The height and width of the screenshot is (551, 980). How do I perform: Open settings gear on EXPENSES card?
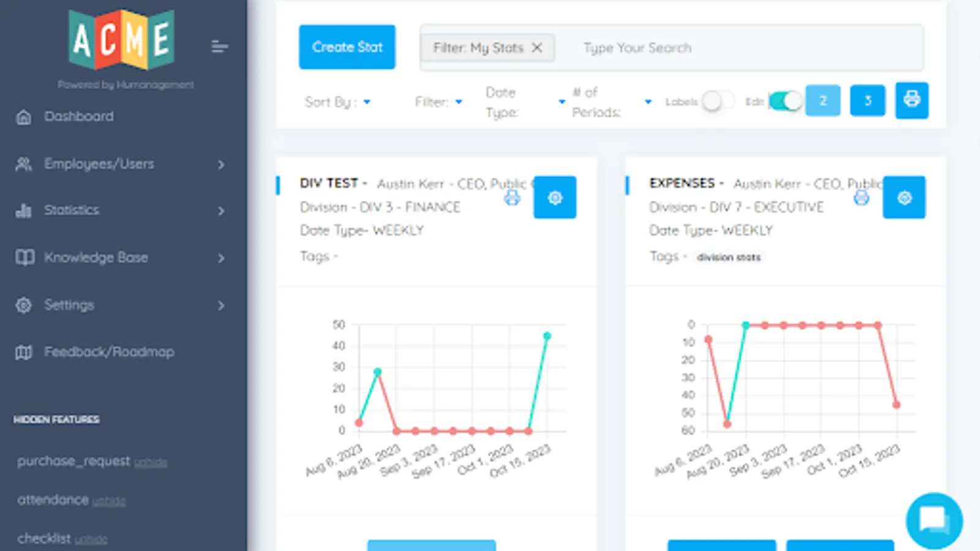[904, 197]
